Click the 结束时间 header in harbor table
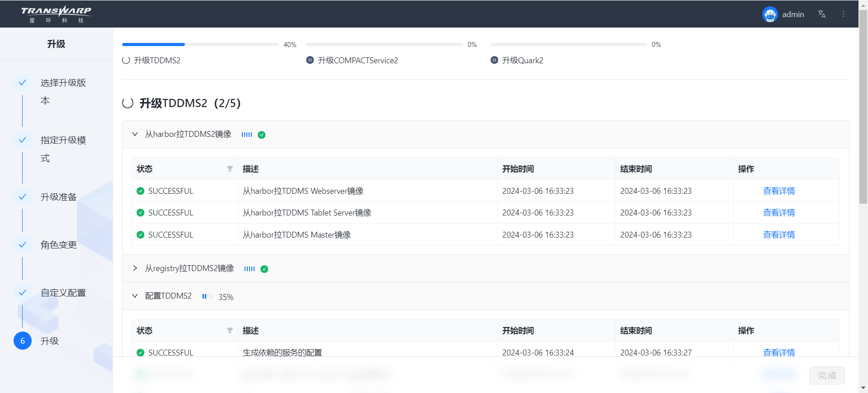 pos(636,169)
